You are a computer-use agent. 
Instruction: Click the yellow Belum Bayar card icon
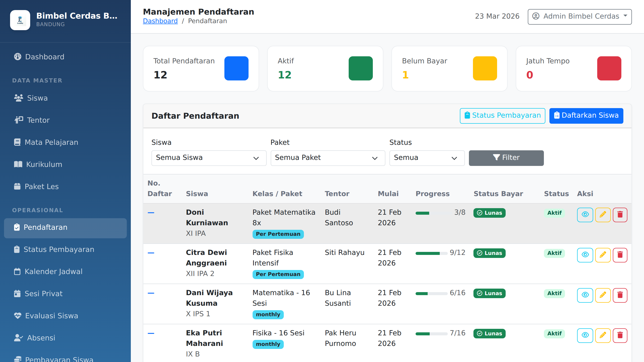[x=485, y=68]
